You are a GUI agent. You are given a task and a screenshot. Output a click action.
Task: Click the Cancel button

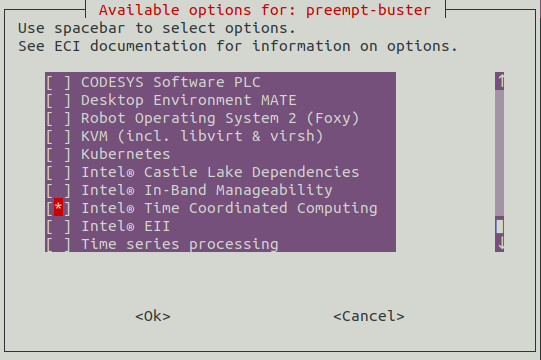[369, 316]
